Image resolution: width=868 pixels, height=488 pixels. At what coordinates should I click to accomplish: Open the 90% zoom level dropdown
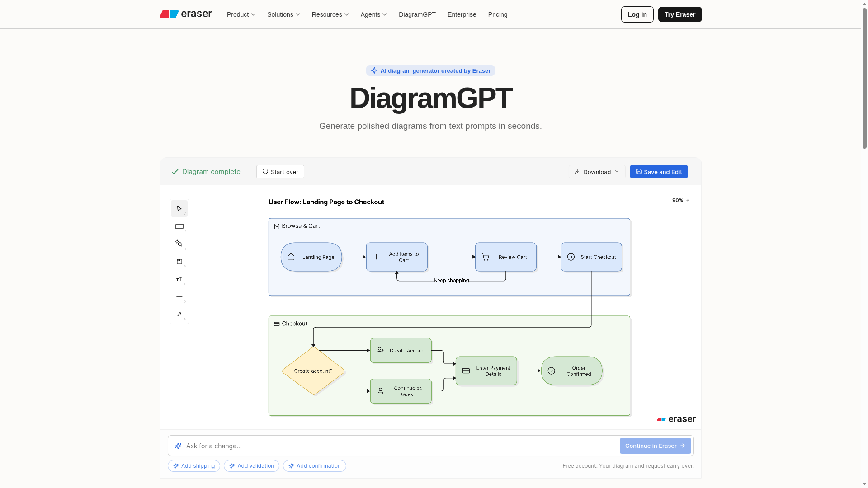680,200
